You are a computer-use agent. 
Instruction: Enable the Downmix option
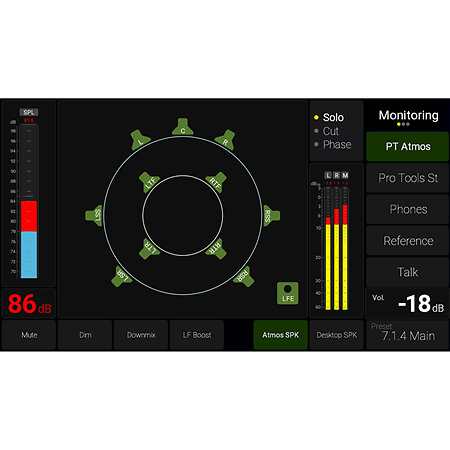click(x=141, y=335)
